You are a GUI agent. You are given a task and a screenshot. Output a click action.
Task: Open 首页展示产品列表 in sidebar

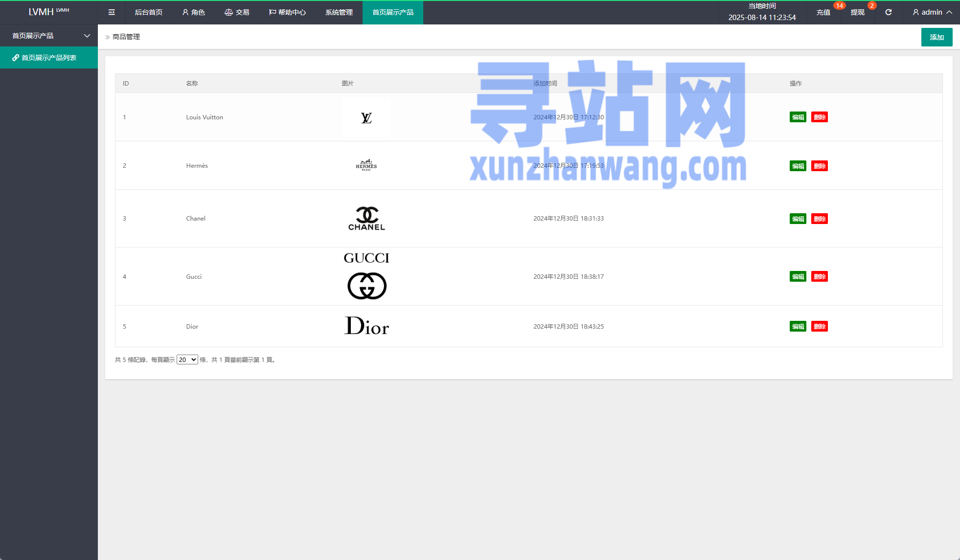point(49,58)
